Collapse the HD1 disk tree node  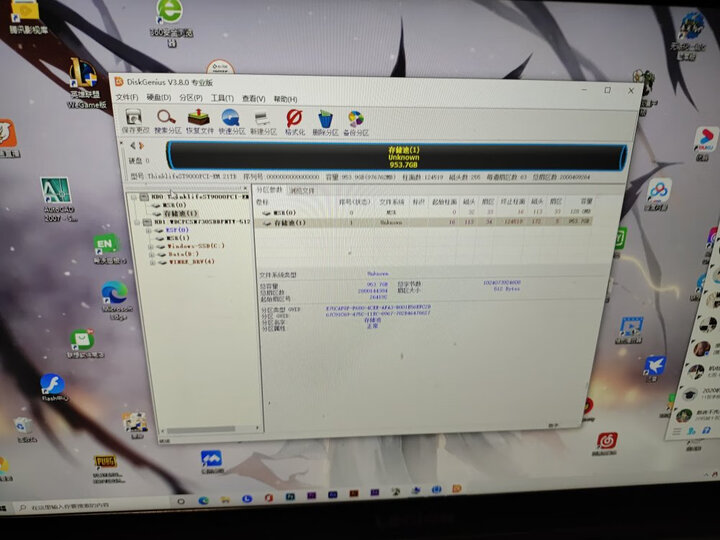137,222
